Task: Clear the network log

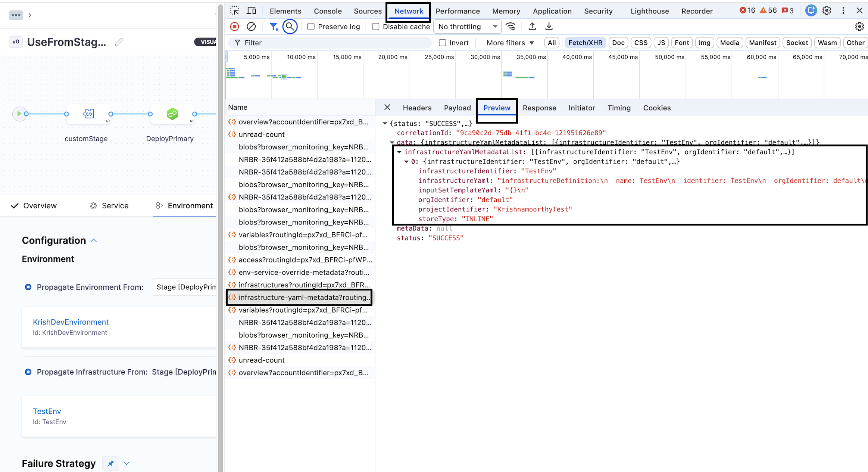Action: pos(252,27)
